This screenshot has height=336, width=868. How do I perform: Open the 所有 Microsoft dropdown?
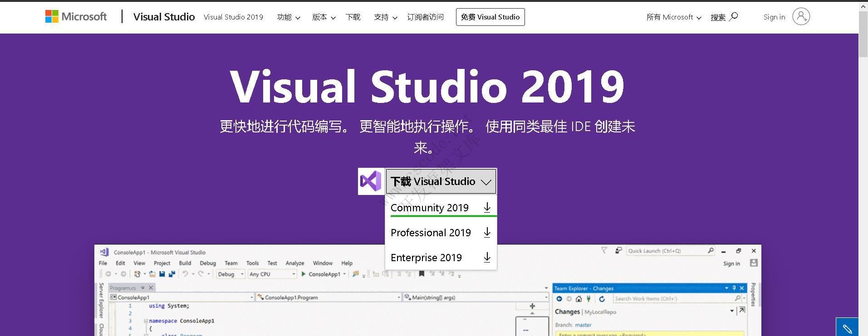[674, 17]
